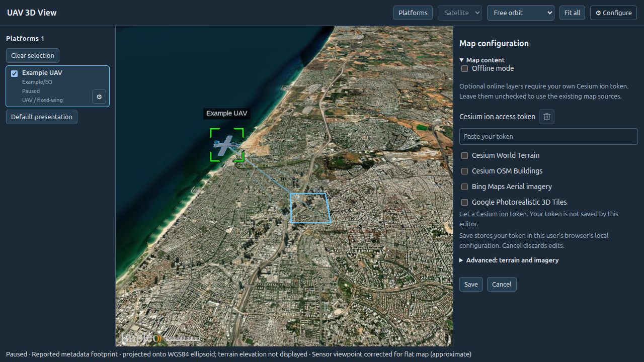The height and width of the screenshot is (362, 644).
Task: Open the Configure panel button
Action: [x=613, y=13]
